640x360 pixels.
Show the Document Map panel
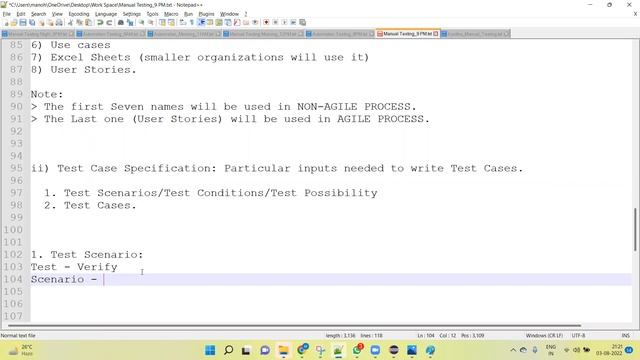click(x=219, y=22)
